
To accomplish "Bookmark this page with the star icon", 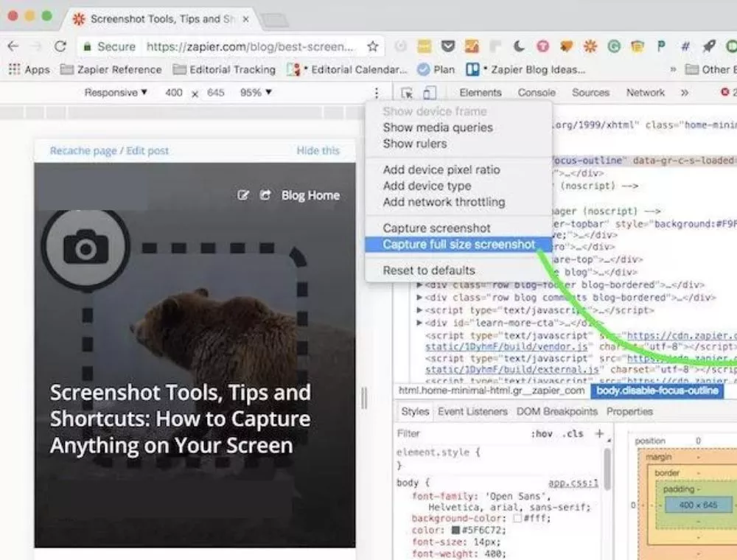I will pos(373,46).
